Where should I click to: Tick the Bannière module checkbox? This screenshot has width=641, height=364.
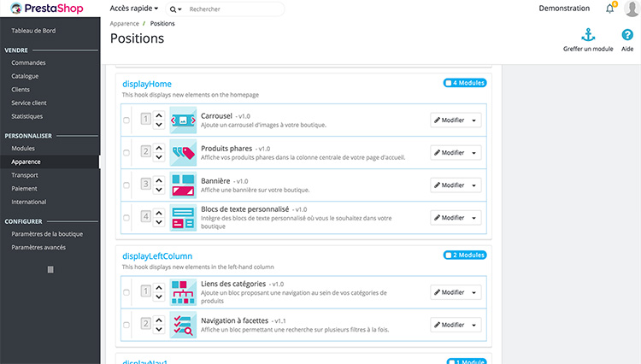point(126,185)
